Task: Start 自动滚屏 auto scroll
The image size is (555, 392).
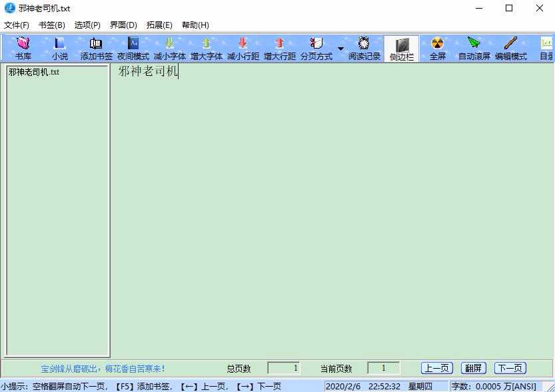Action: [x=474, y=49]
